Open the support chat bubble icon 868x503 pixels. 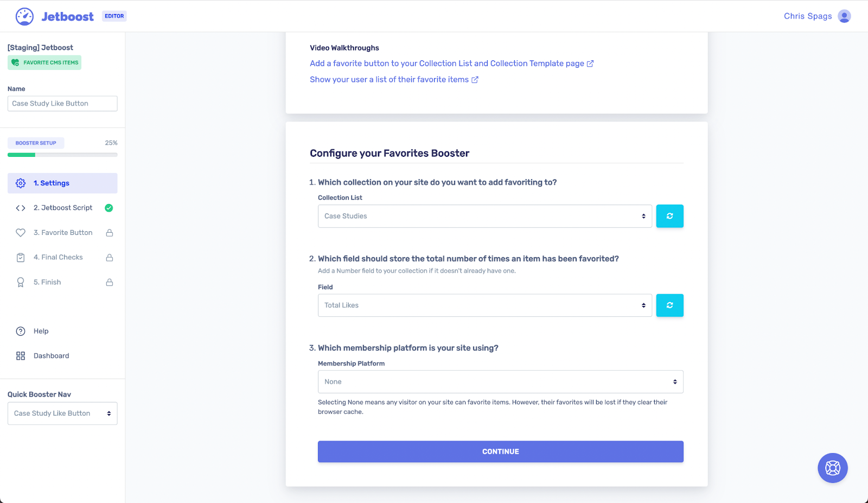click(x=832, y=467)
